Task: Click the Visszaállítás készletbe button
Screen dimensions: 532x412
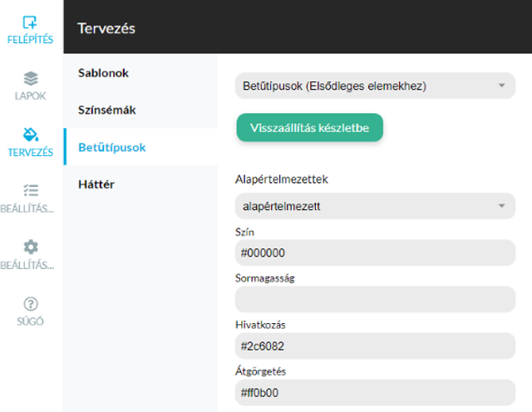Action: (x=309, y=127)
